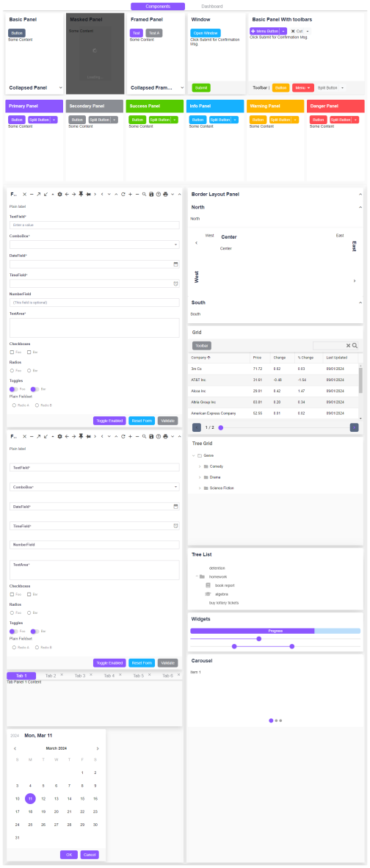The height and width of the screenshot is (868, 370).
Task: Check the Foo checkbox in the upper form
Action: 12,352
